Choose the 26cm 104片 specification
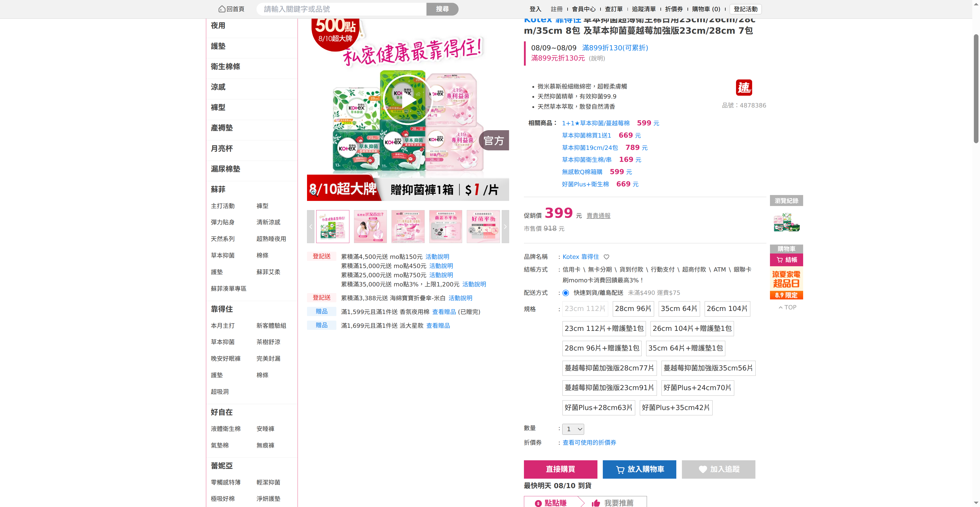 pyautogui.click(x=727, y=309)
